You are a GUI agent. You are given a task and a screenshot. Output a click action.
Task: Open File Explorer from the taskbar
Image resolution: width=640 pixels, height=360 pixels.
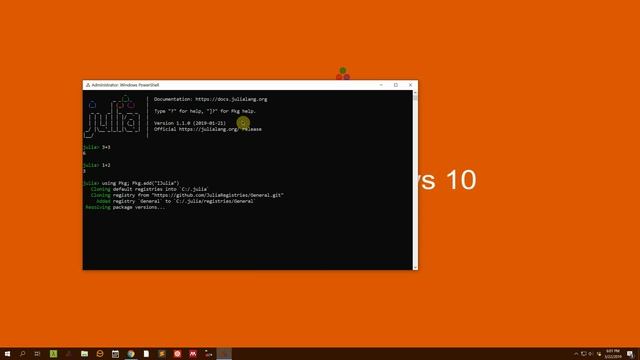[x=84, y=354]
